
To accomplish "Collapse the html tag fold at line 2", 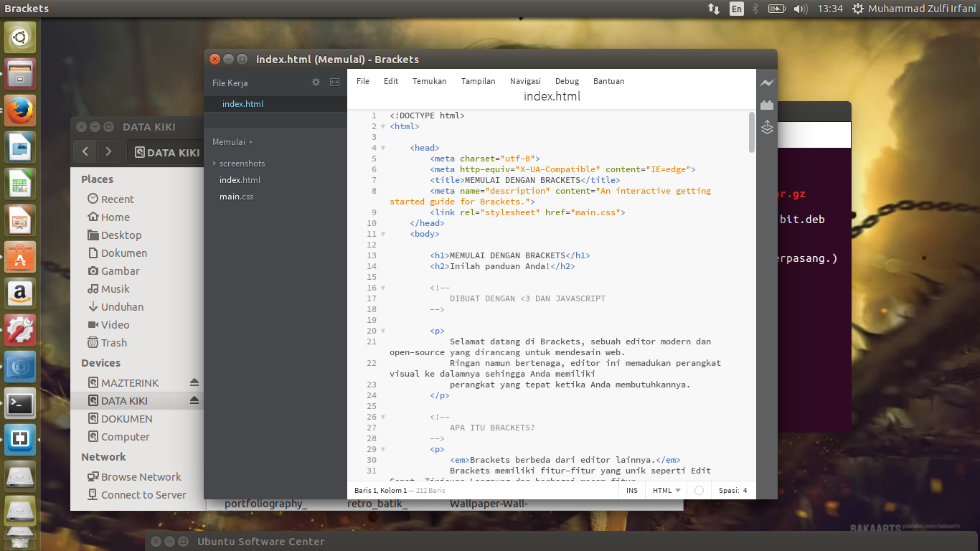I will coord(383,126).
